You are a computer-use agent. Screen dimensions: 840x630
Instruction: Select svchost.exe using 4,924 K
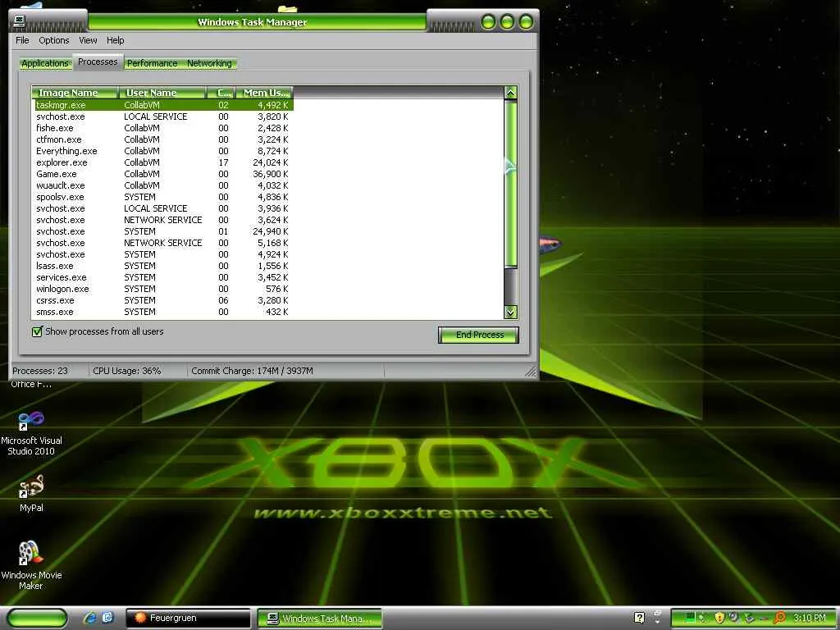pyautogui.click(x=163, y=254)
